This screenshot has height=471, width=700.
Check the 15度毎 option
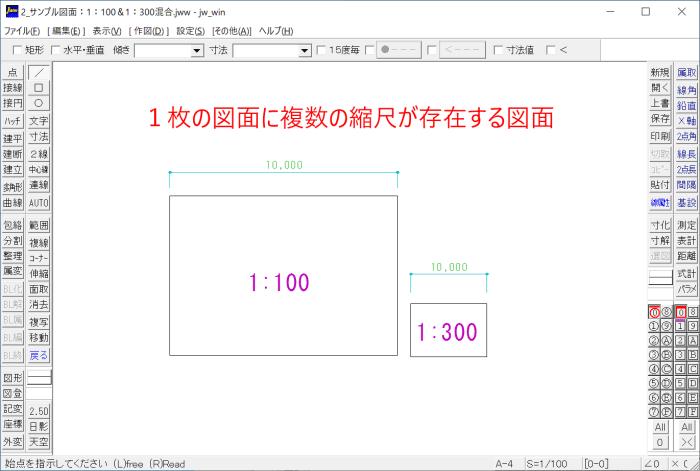[321, 50]
